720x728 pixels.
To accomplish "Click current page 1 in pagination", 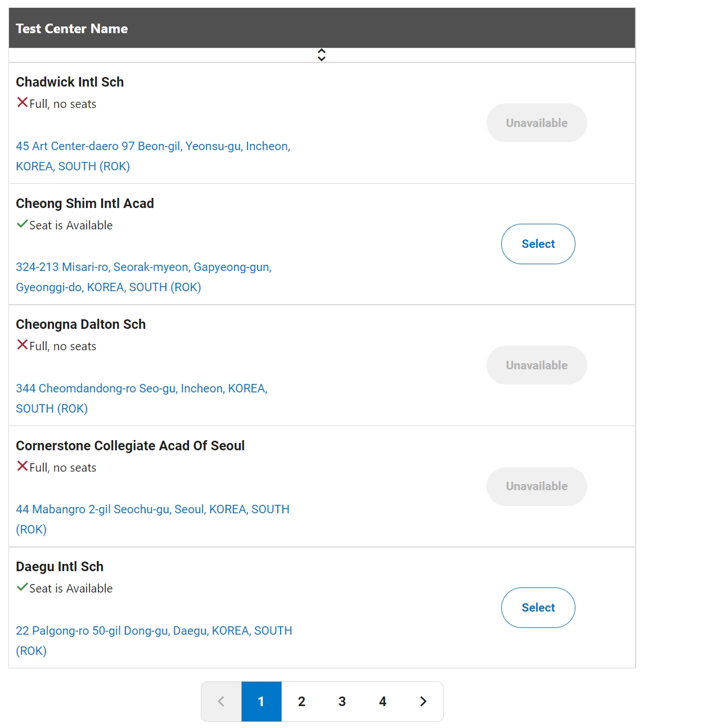I will pyautogui.click(x=261, y=702).
